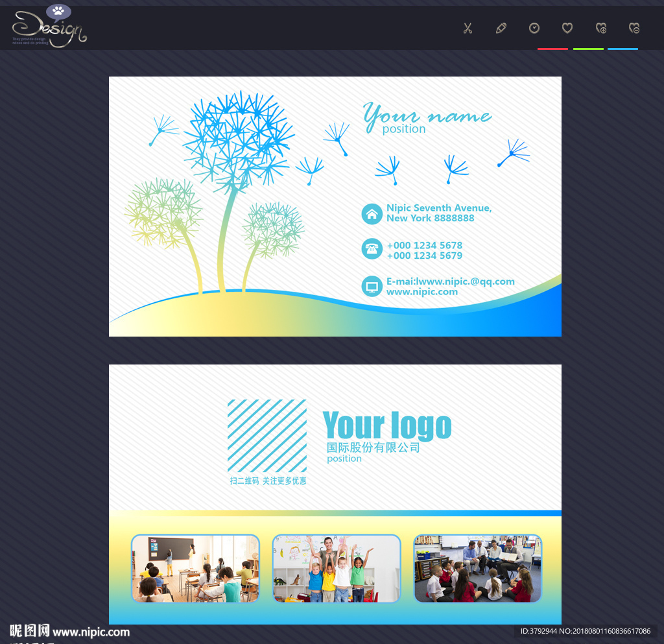Select the red color bar

(552, 49)
